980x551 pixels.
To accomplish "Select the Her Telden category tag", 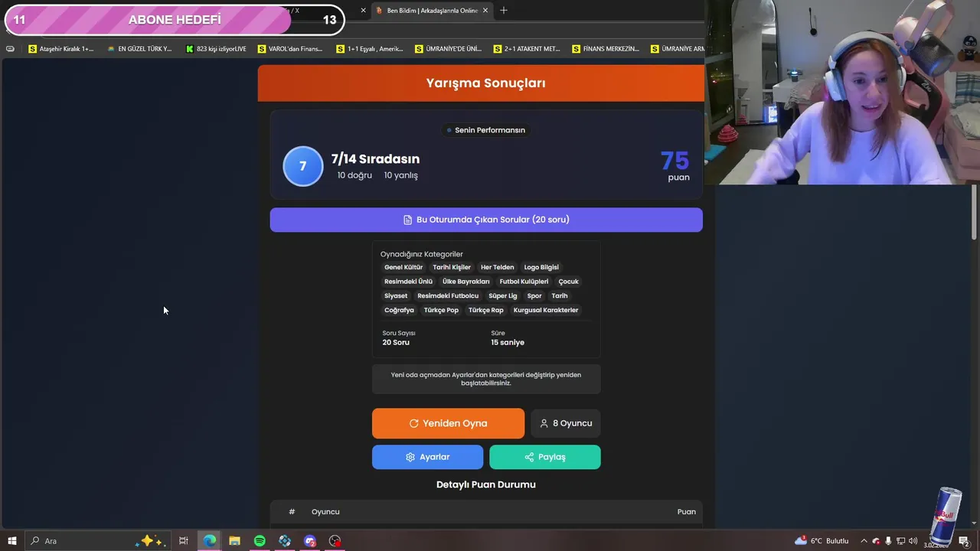I will [498, 267].
